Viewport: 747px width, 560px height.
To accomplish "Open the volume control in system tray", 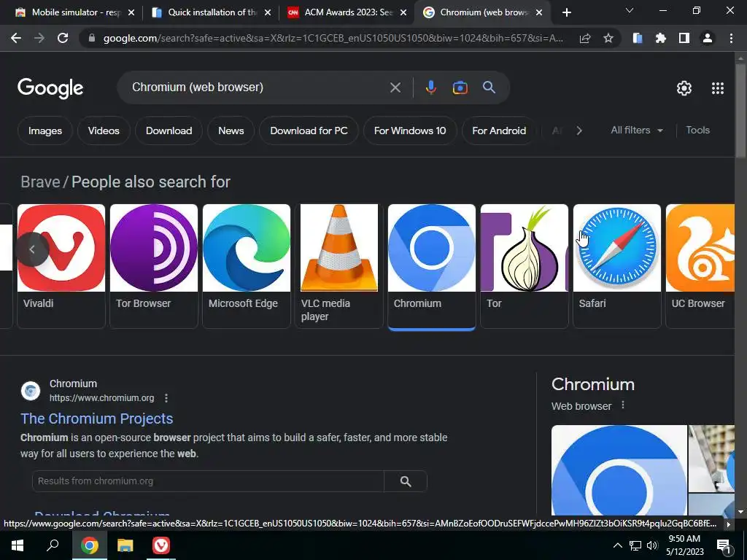I will (x=651, y=545).
